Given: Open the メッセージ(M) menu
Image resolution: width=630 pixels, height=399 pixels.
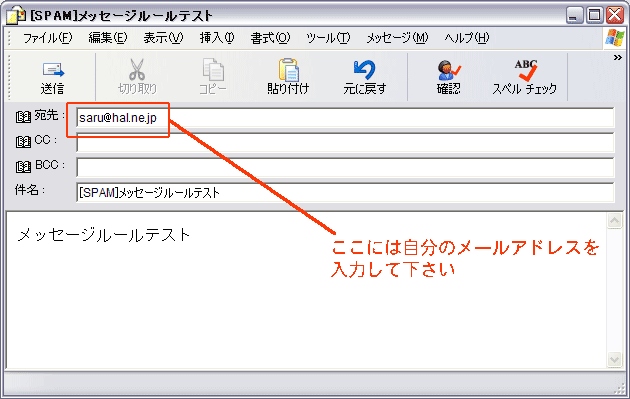Looking at the screenshot, I should pyautogui.click(x=397, y=38).
